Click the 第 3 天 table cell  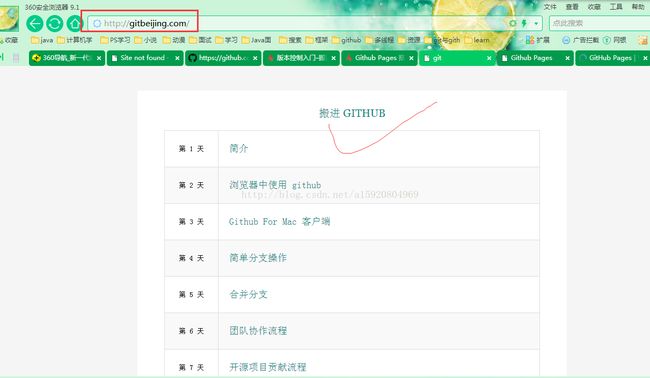pos(192,222)
